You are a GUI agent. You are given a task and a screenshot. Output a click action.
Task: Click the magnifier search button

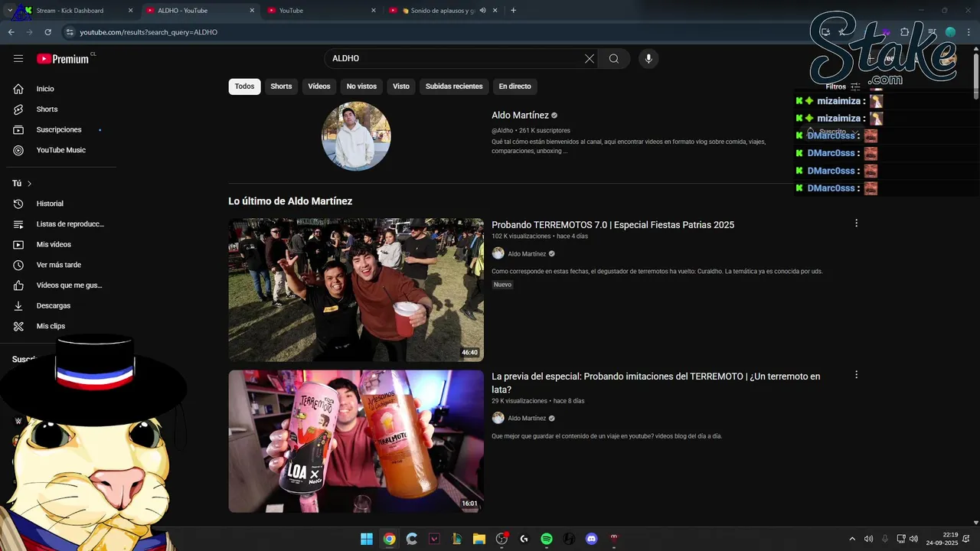click(x=614, y=59)
